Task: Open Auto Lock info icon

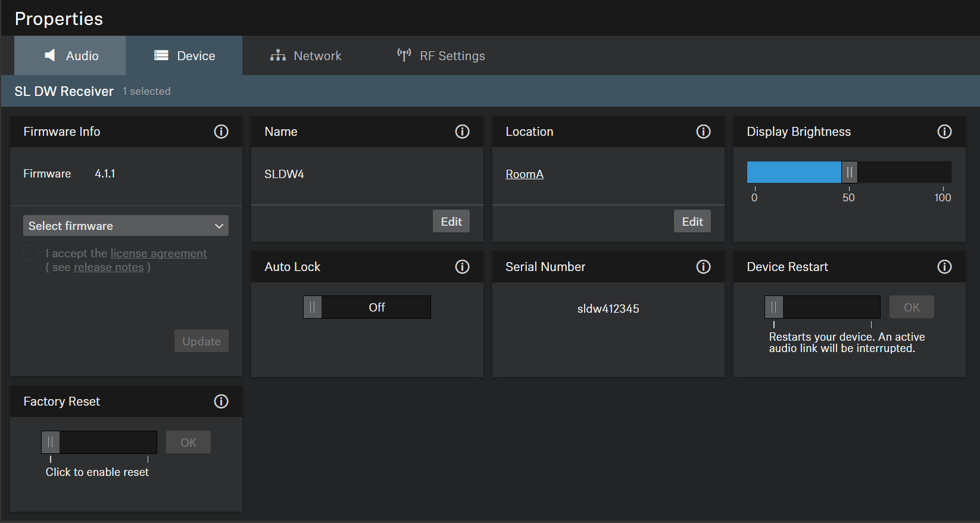Action: coord(462,267)
